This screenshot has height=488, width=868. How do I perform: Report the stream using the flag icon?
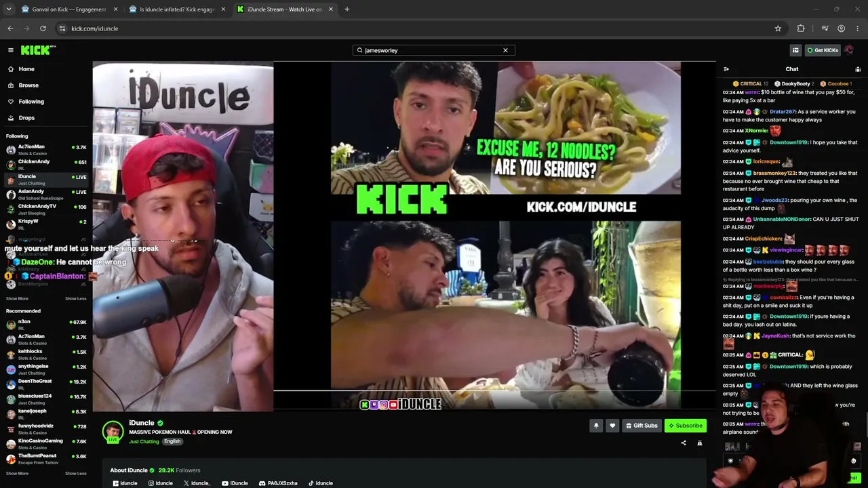pyautogui.click(x=700, y=443)
